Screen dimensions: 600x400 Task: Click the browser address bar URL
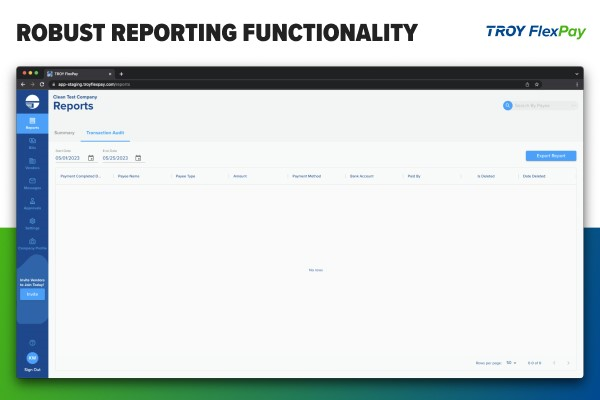point(94,84)
